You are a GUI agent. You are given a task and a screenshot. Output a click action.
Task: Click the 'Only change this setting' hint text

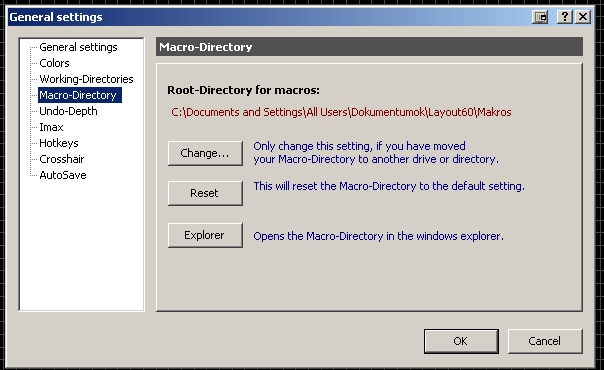click(x=376, y=152)
